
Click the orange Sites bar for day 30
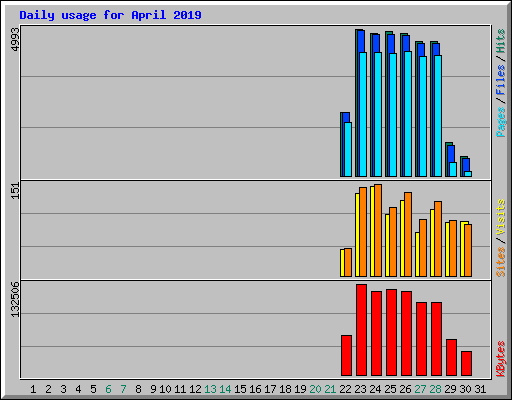click(x=468, y=250)
